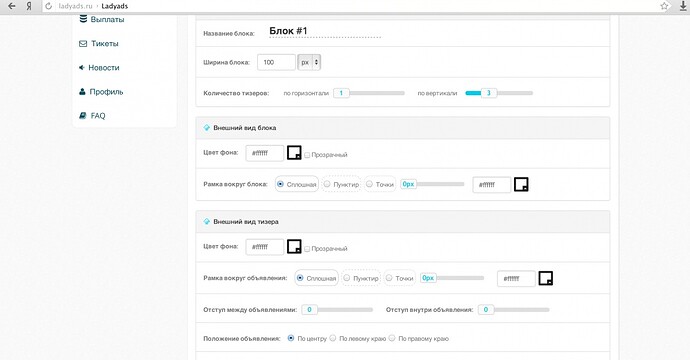This screenshot has width=690, height=360.
Task: Adjust Отступ между объявлениями slider
Action: (x=337, y=310)
